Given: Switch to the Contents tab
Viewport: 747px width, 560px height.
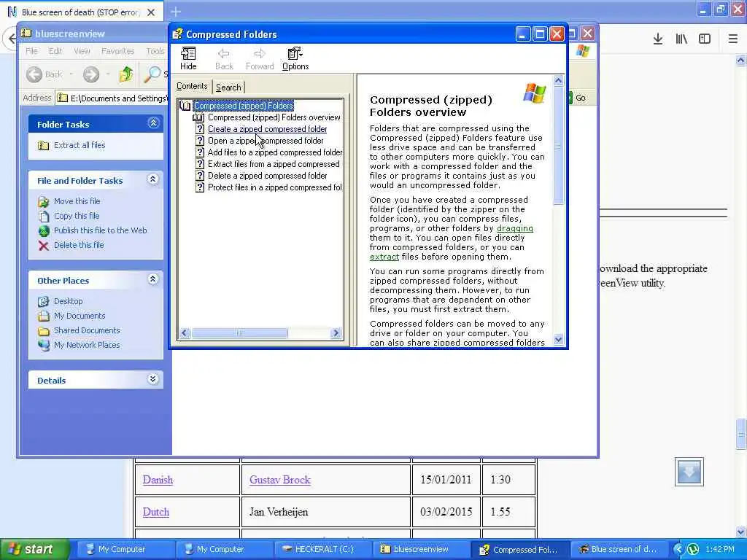Looking at the screenshot, I should (x=192, y=86).
